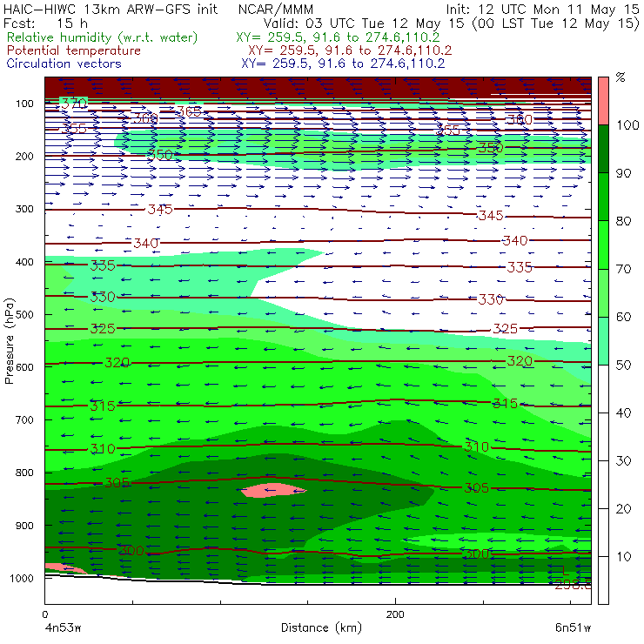Click the "300" pressure axis label
Image resolution: width=644 pixels, height=644 pixels.
(24, 209)
